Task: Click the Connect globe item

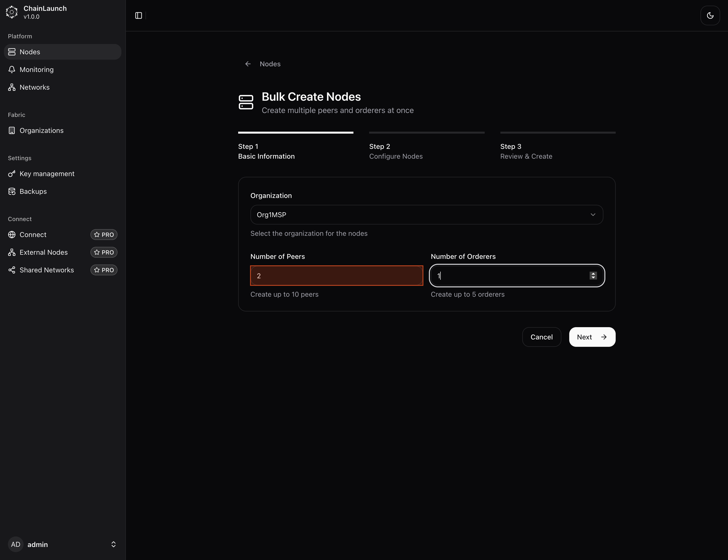Action: coord(33,235)
